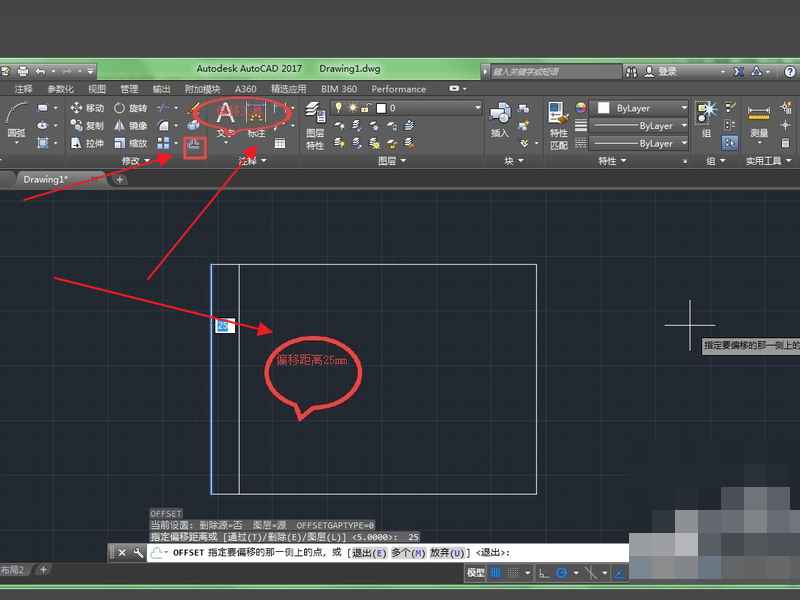Click the Redo arrow in quick access toolbar

tap(67, 71)
